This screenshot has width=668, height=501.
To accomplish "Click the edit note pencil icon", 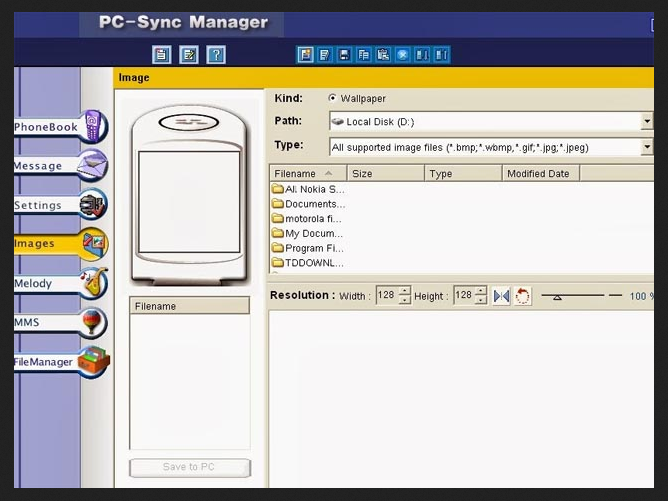I will pyautogui.click(x=189, y=55).
